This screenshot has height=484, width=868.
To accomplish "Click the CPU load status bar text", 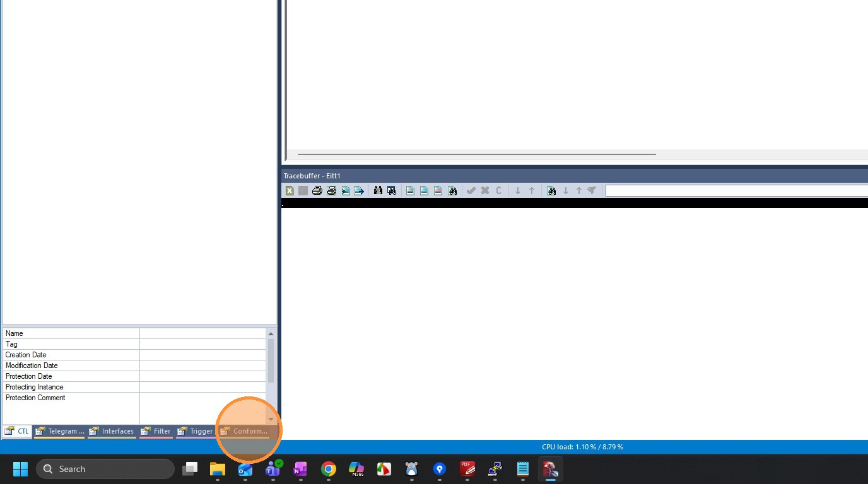I will pos(582,447).
